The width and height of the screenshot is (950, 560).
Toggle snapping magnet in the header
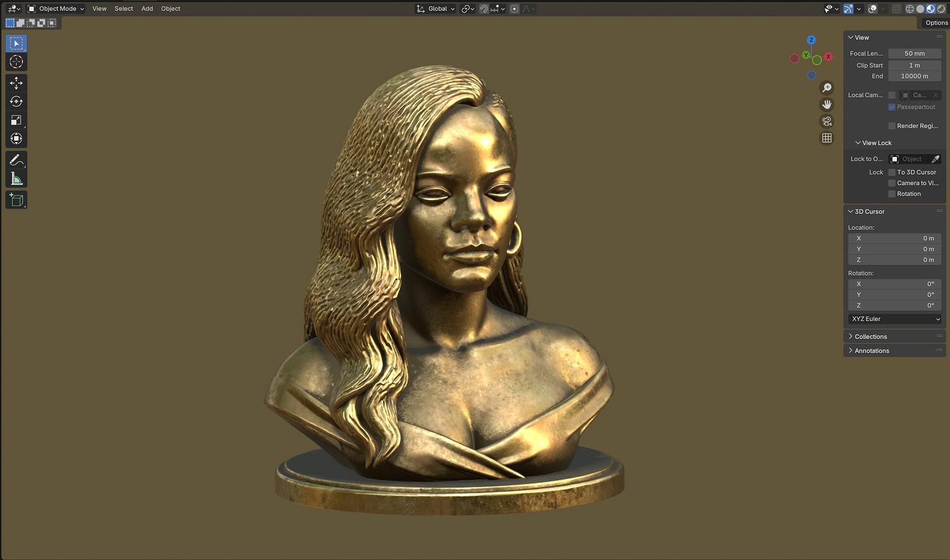[x=484, y=9]
